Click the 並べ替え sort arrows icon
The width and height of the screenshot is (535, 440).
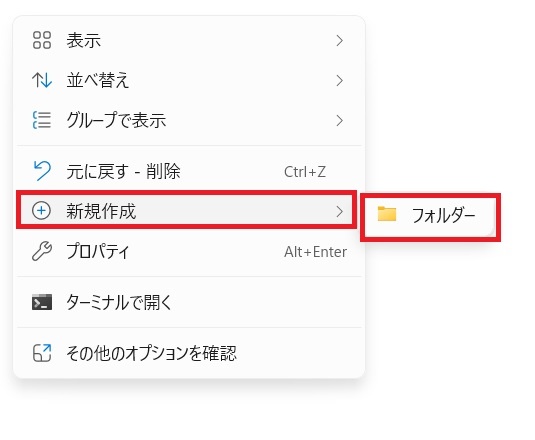coord(42,80)
